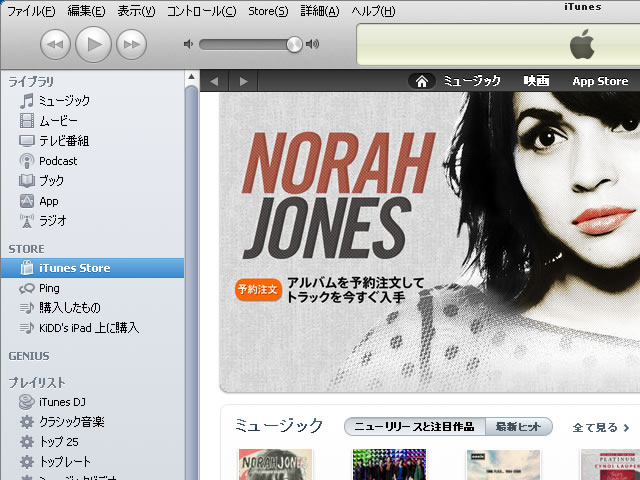Viewport: 640px width, 480px height.
Task: Click the volume slider knob
Action: pos(294,44)
